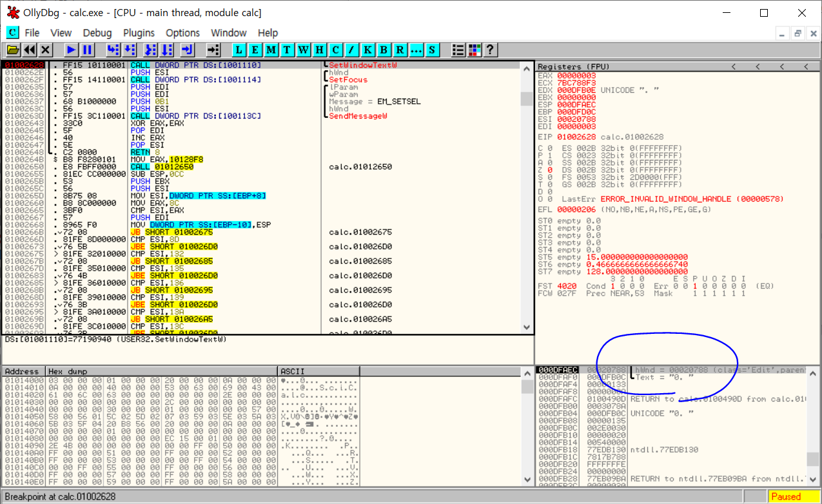Viewport: 822px width, 504px height.
Task: Open Threads window with T button
Action: pos(288,50)
